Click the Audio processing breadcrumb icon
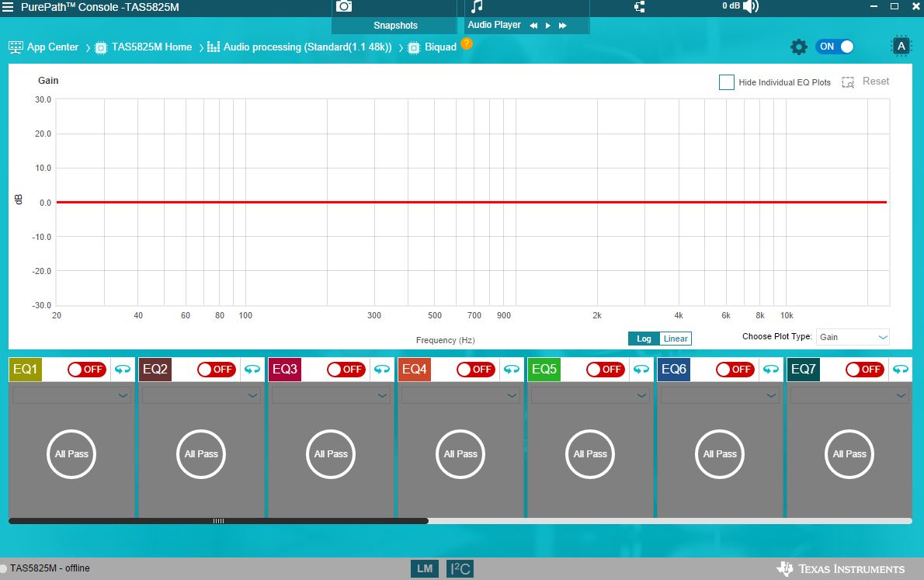The height and width of the screenshot is (580, 924). [214, 47]
